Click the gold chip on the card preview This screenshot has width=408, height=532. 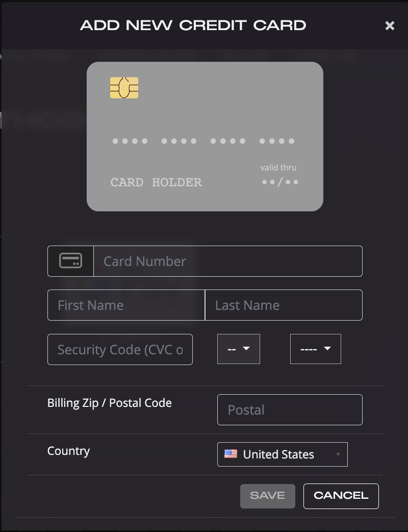124,88
